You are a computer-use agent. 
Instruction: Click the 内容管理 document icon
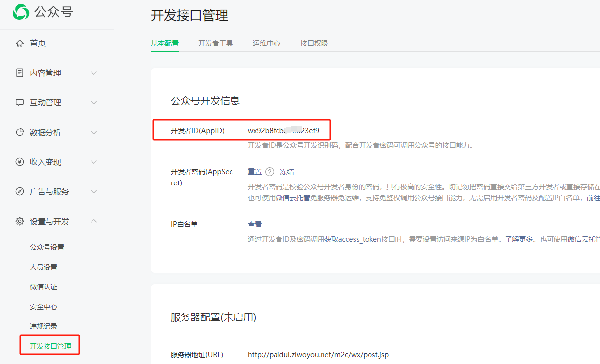click(x=20, y=73)
